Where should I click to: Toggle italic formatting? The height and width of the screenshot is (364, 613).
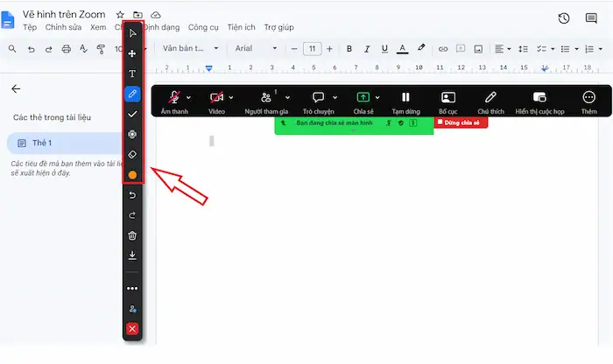(367, 49)
